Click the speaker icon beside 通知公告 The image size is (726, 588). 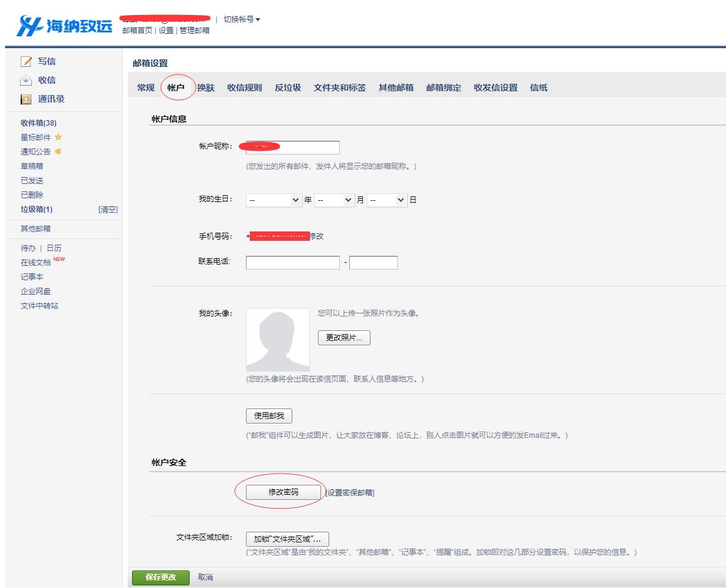(59, 151)
